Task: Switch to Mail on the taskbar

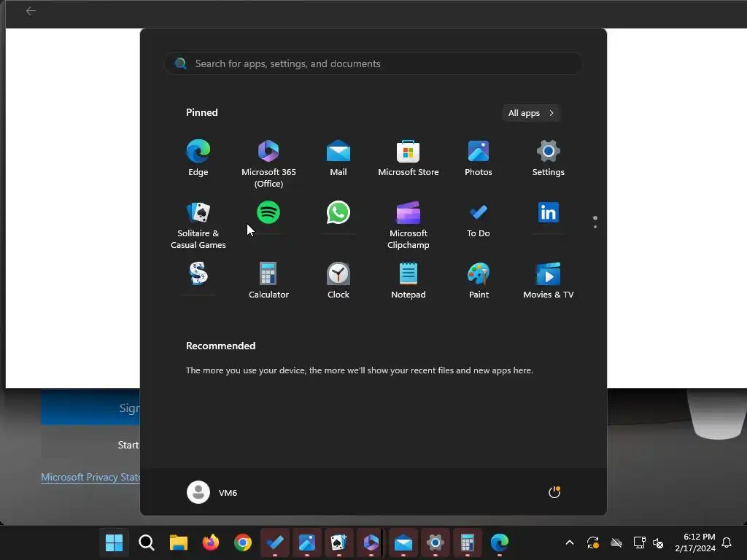Action: click(403, 542)
